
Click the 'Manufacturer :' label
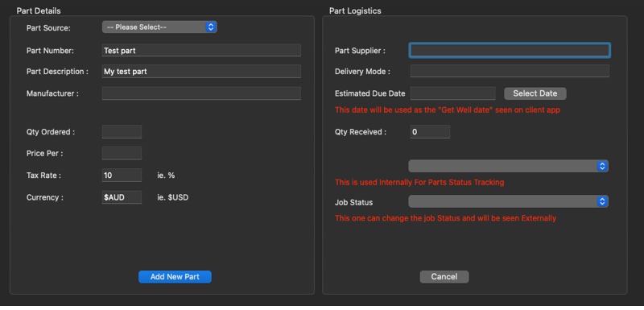point(52,93)
